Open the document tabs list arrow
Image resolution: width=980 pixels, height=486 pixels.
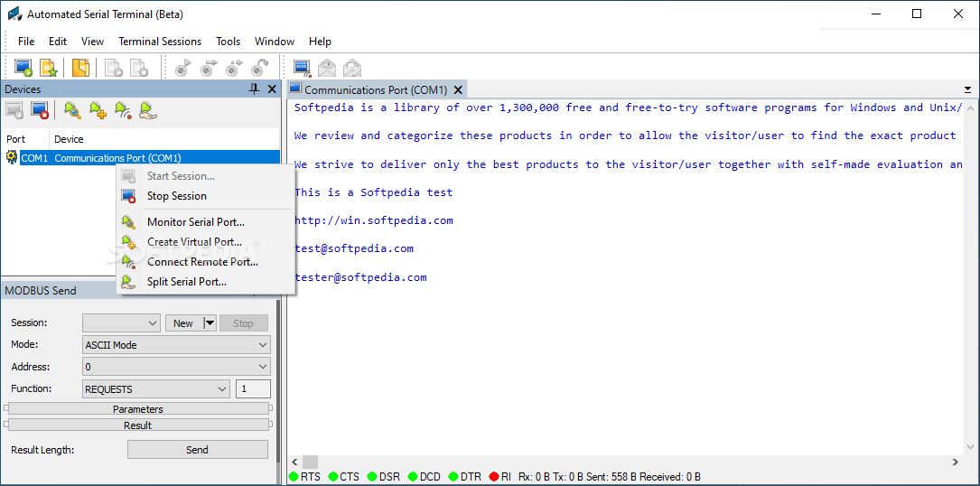(967, 90)
